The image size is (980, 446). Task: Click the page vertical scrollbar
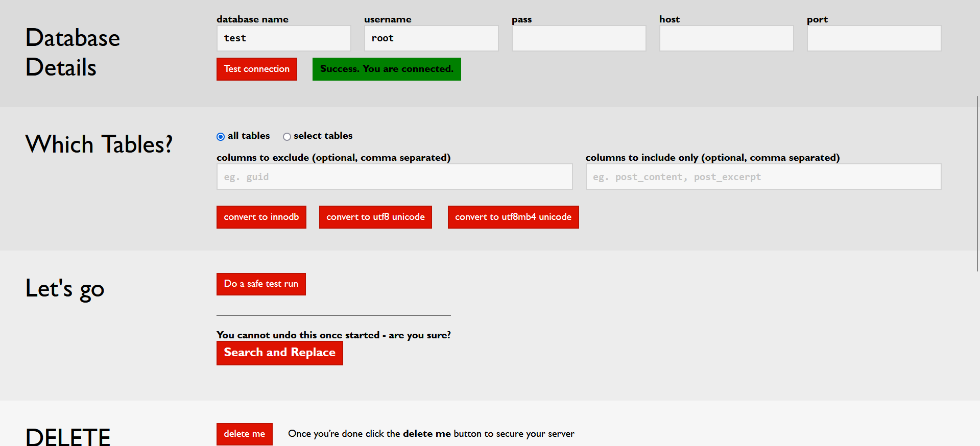[x=977, y=184]
